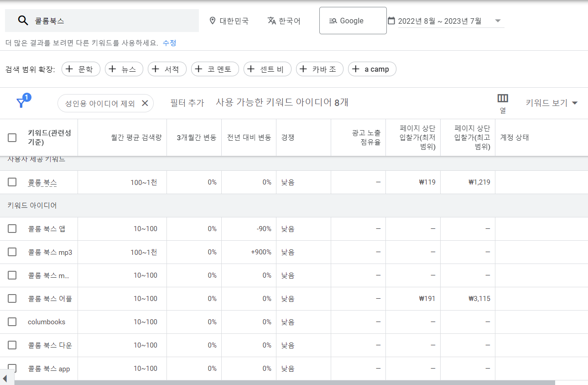Add 센트 비 to broaden search

(267, 69)
